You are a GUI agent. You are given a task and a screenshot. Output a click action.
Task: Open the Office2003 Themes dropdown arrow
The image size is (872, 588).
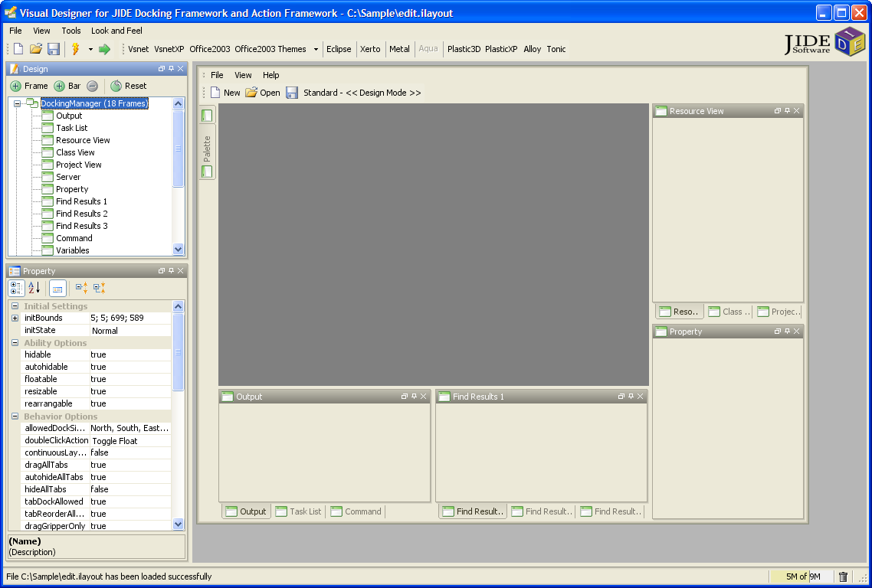click(316, 49)
